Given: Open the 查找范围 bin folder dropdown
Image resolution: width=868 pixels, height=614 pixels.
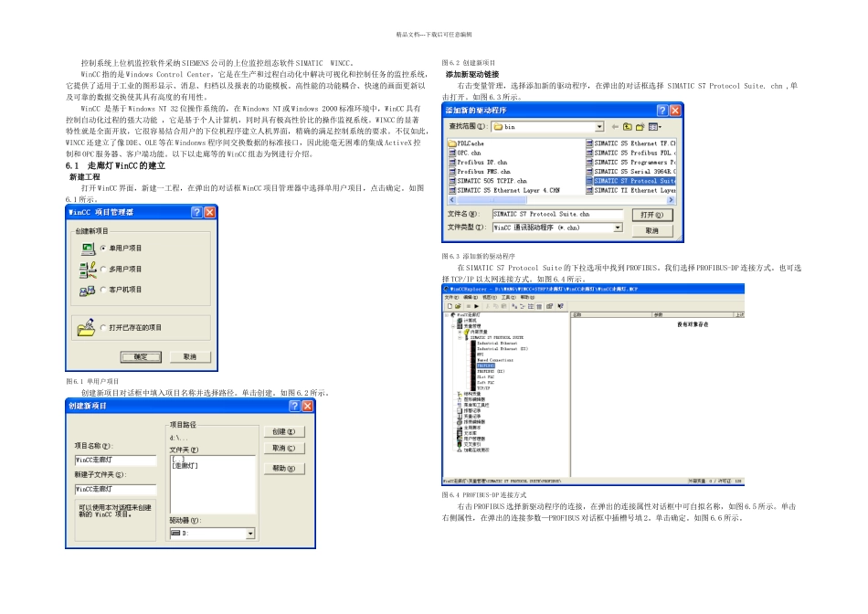Looking at the screenshot, I should click(599, 127).
